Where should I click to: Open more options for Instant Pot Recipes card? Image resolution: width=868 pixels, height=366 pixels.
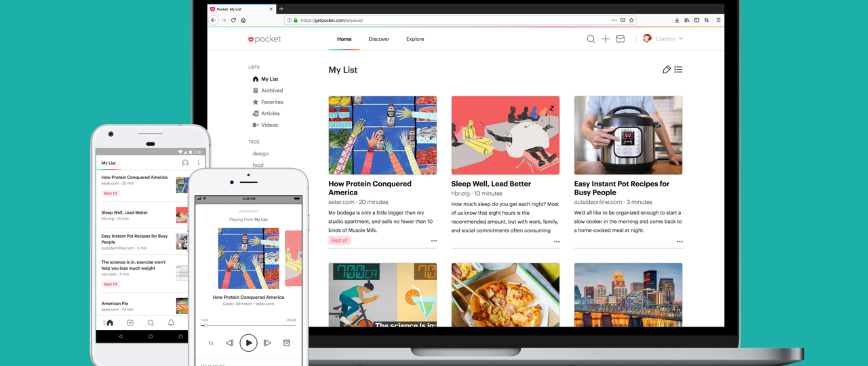coord(679,241)
